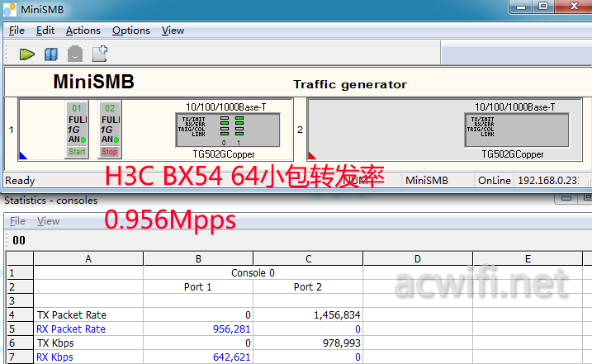Click the TG502GCopper label on chassis 1
Viewport: 592px width, 364px height.
pos(224,154)
